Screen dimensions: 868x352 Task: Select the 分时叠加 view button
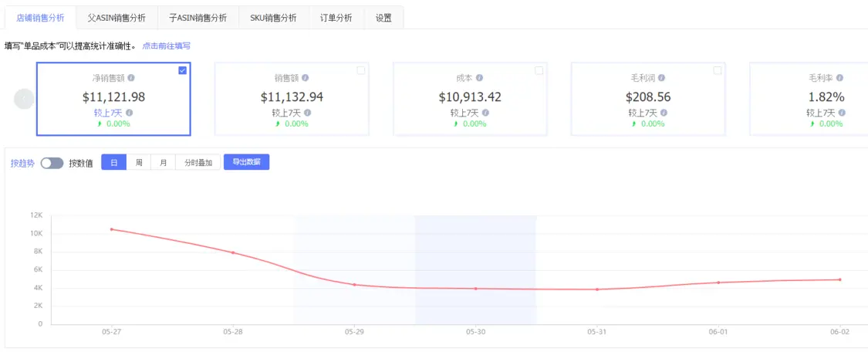click(x=198, y=163)
